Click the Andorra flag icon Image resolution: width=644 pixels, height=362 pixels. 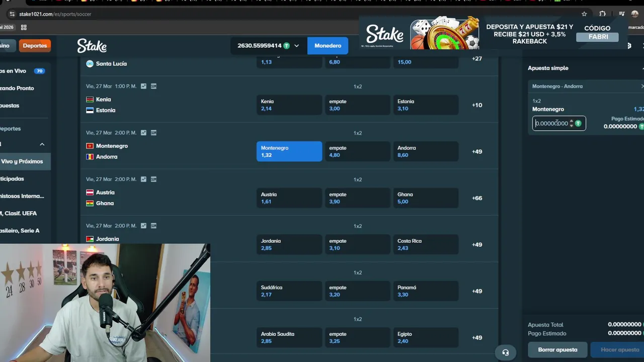click(90, 157)
